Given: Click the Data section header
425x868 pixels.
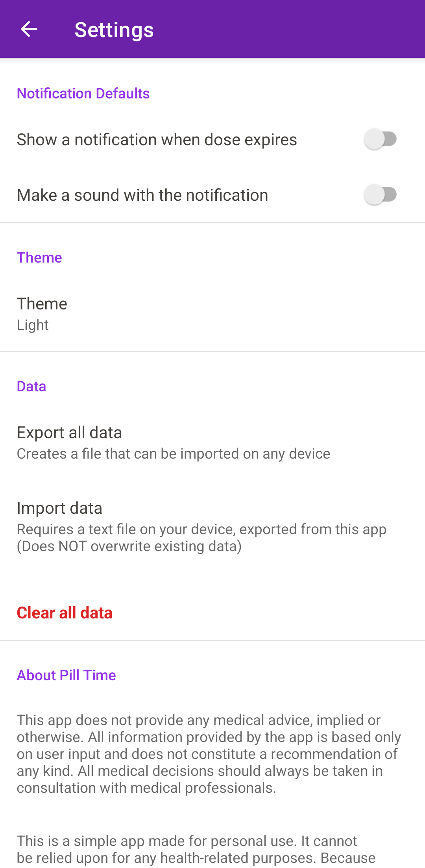Looking at the screenshot, I should (31, 387).
